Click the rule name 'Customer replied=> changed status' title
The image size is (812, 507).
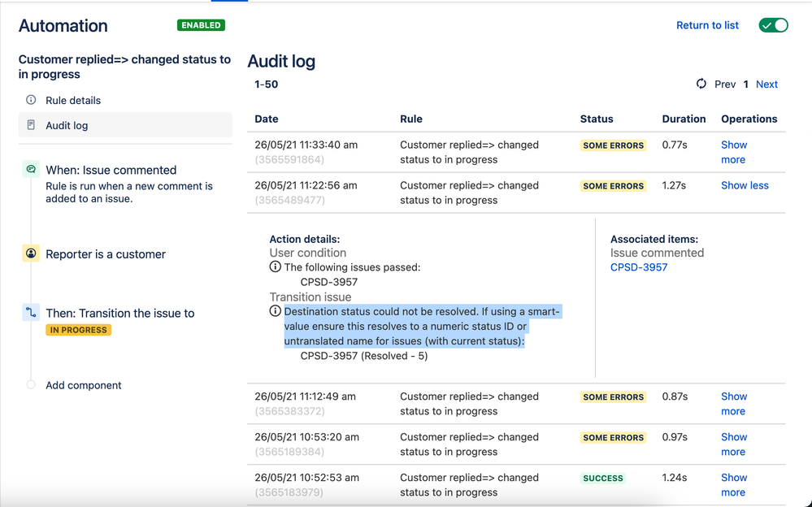pyautogui.click(x=125, y=67)
